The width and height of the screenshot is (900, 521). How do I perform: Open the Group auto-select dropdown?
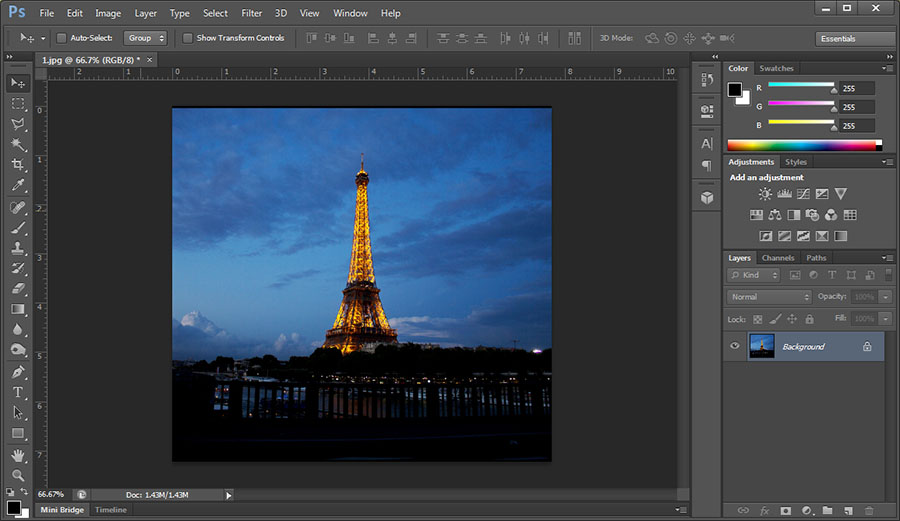click(145, 38)
